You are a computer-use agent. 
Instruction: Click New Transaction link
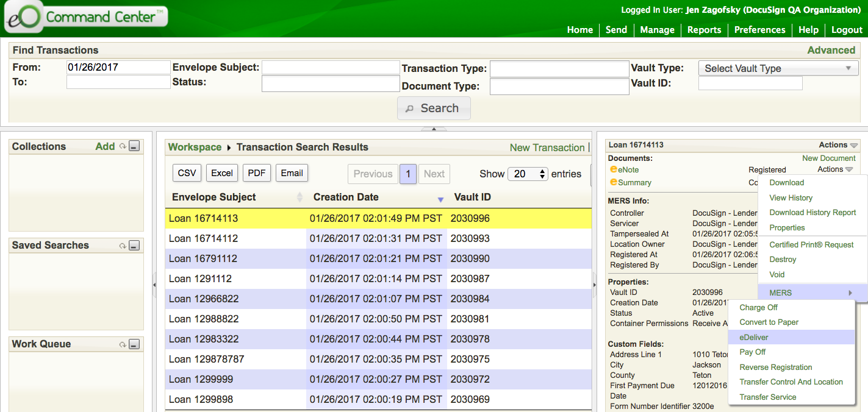click(547, 147)
